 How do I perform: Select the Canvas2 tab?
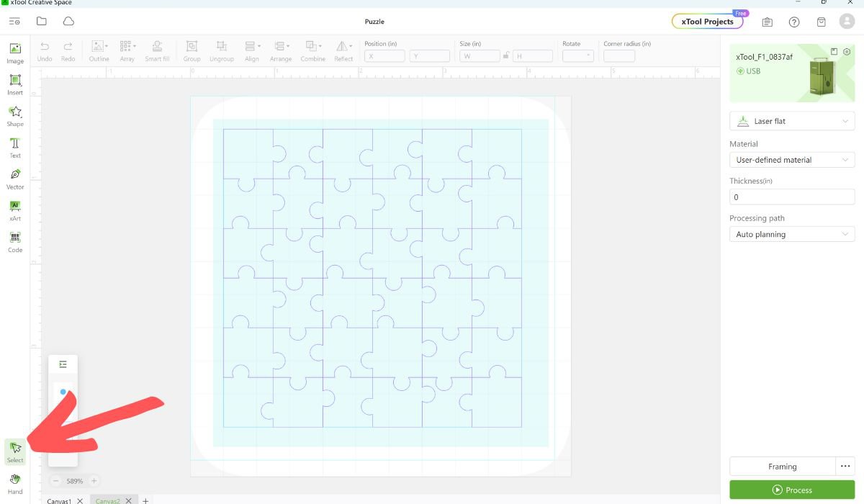(108, 500)
